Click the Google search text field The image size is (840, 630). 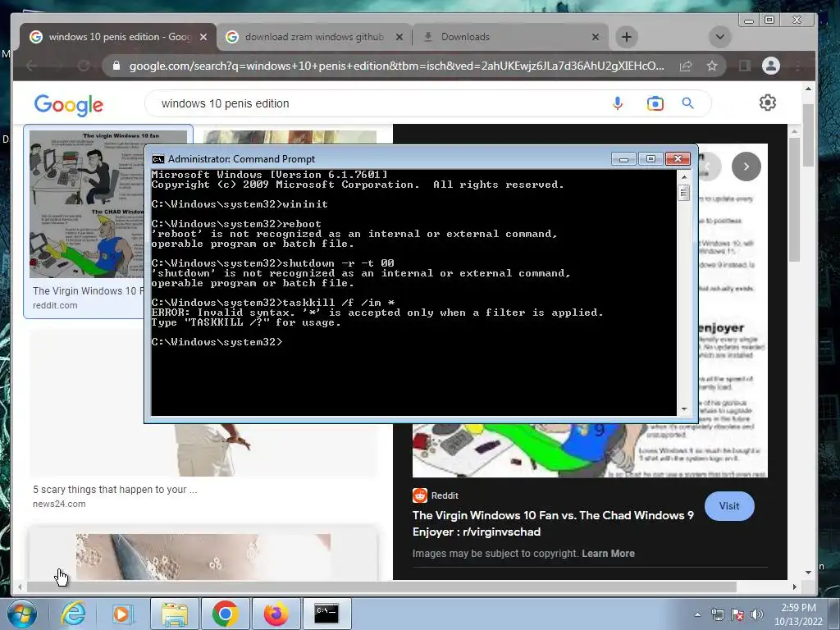(x=375, y=103)
